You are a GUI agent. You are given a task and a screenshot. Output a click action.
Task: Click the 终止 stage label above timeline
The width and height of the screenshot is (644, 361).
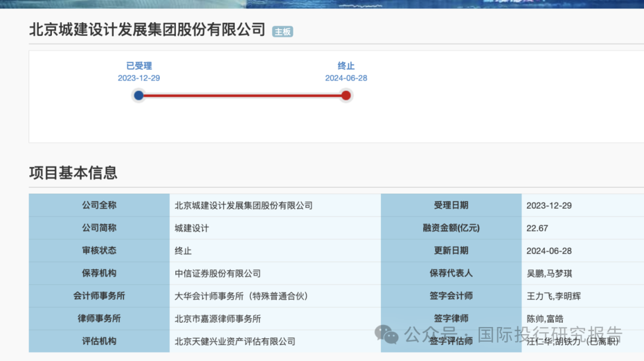(x=346, y=66)
